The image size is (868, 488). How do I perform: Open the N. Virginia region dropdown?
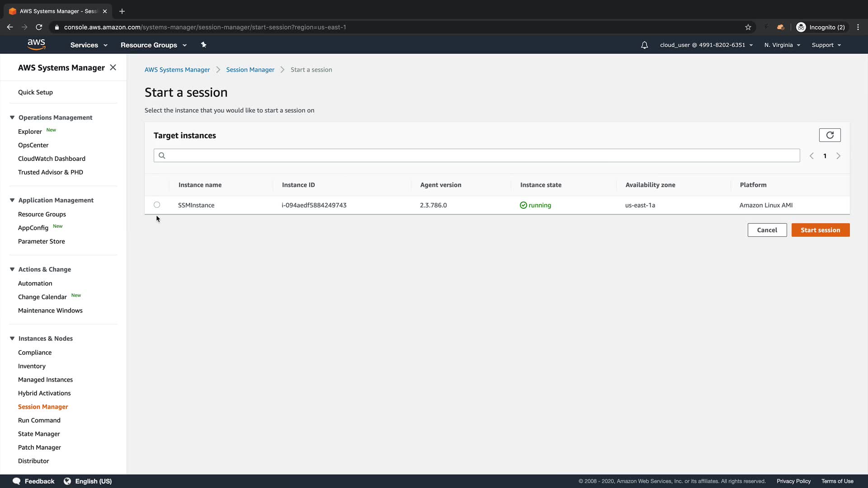782,45
